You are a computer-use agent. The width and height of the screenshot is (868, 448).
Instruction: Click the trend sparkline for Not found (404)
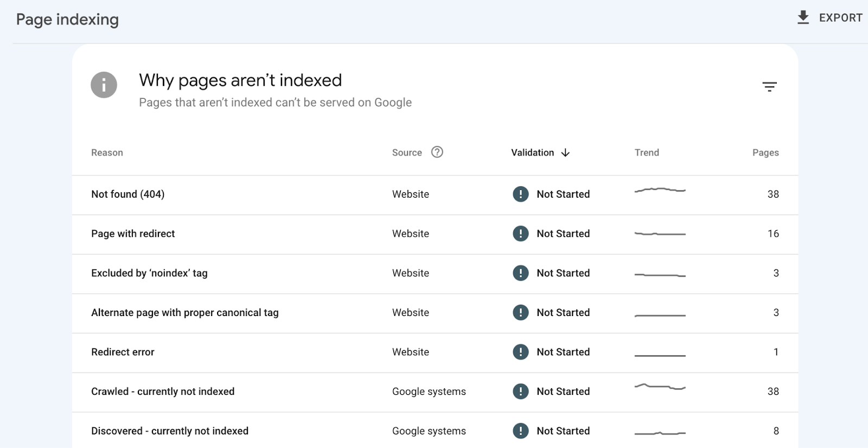[660, 190]
